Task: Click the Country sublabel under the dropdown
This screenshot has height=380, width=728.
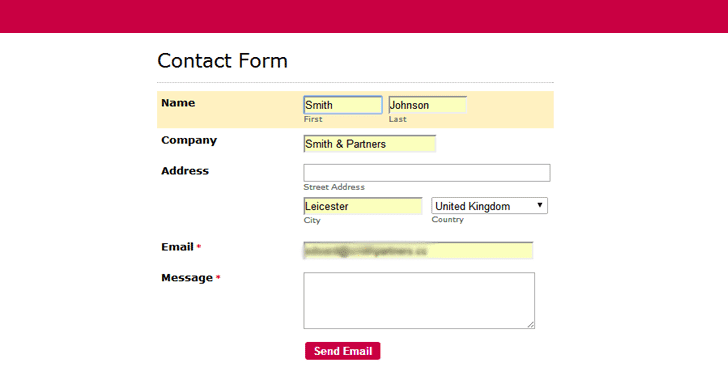Action: click(448, 220)
